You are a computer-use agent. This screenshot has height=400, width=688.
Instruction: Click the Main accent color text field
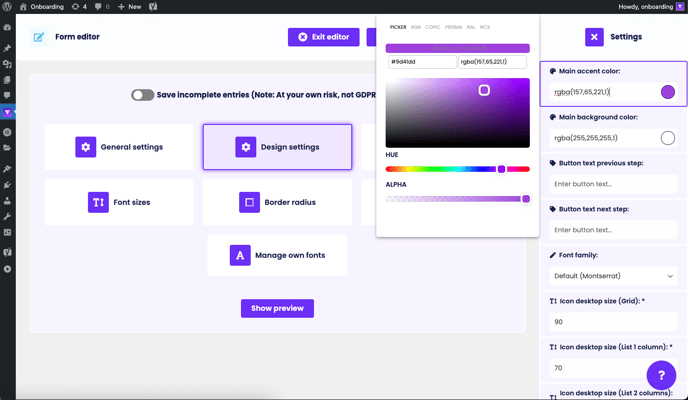click(x=603, y=92)
